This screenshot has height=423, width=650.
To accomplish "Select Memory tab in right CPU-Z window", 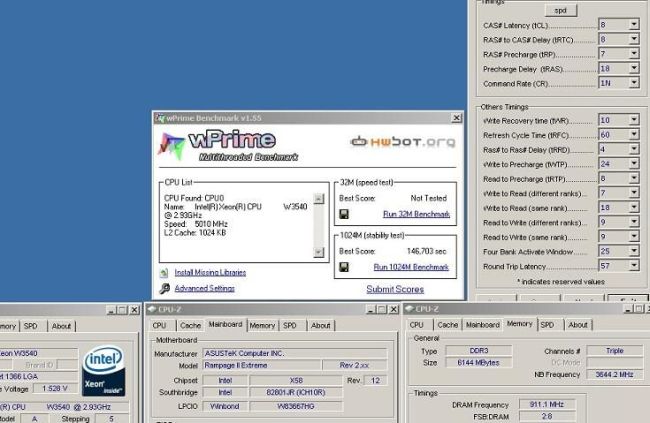I will coord(519,323).
